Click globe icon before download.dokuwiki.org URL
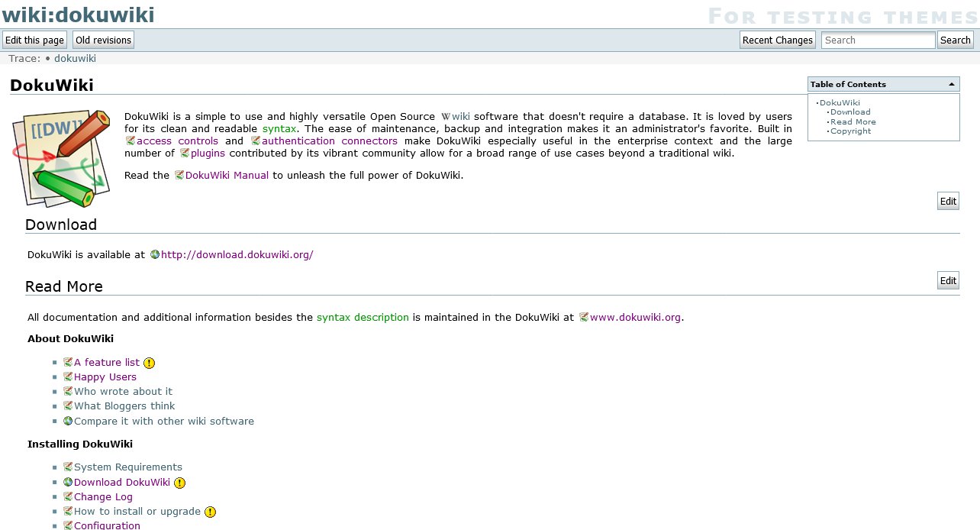This screenshot has height=530, width=980. [x=155, y=255]
